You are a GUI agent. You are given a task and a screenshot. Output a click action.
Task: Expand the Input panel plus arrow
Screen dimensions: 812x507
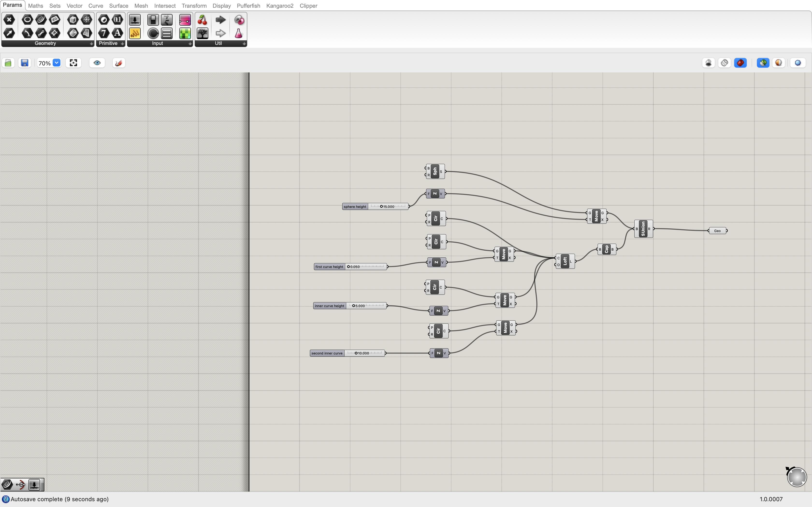(190, 44)
